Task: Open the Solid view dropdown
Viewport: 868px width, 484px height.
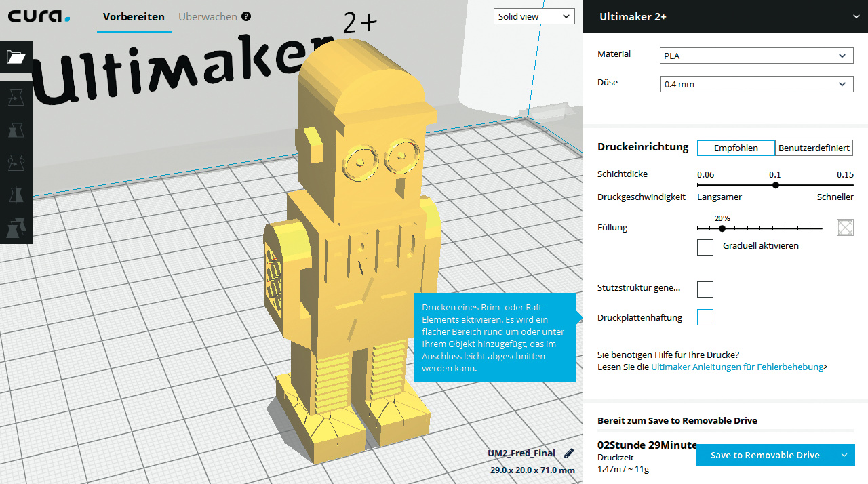Action: coord(534,16)
